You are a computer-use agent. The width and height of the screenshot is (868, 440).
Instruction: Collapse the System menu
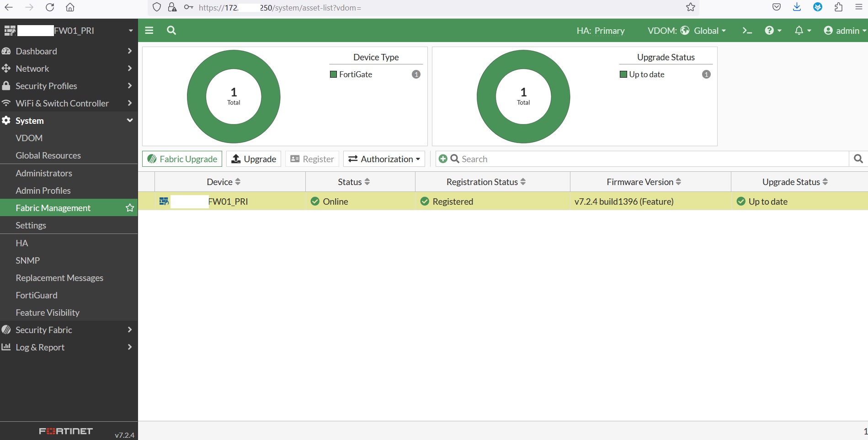[69, 121]
